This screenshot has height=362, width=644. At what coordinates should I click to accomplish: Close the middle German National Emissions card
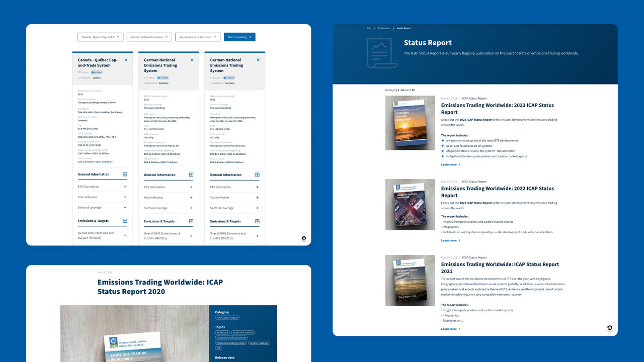click(x=192, y=60)
